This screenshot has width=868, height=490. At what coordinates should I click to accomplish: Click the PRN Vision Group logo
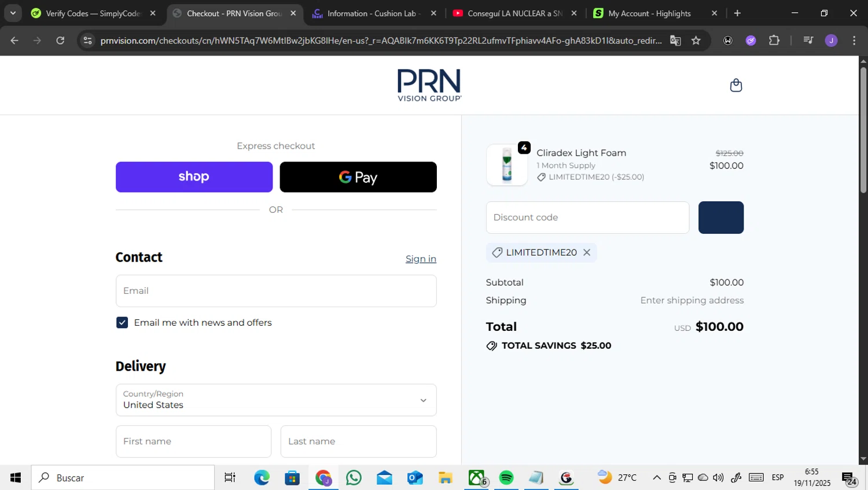pyautogui.click(x=429, y=86)
